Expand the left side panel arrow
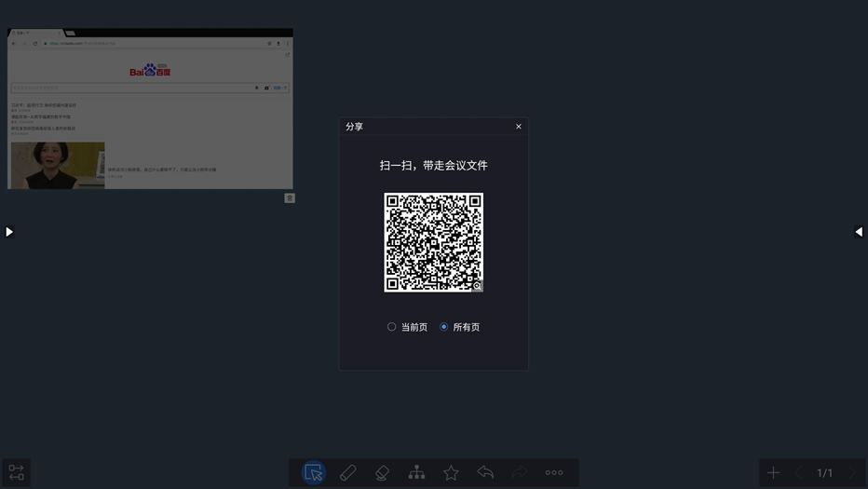 (x=9, y=232)
